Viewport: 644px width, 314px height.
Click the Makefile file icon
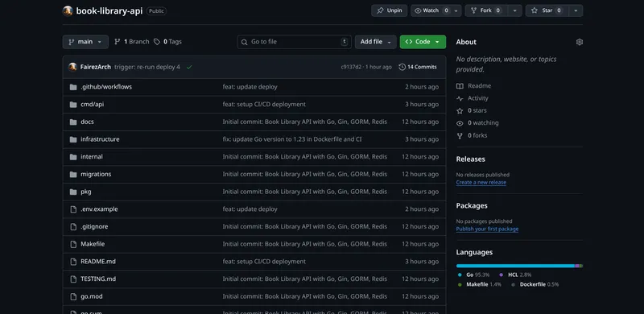point(73,244)
